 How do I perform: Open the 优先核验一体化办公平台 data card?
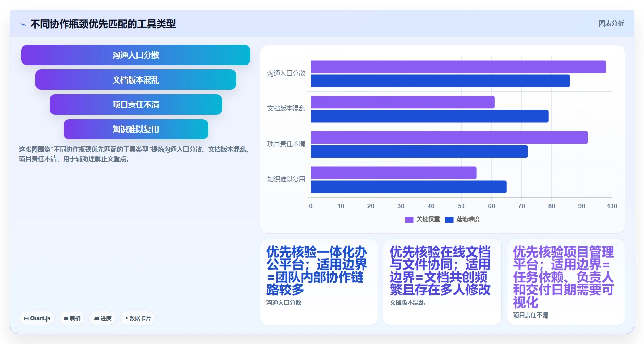[x=319, y=282]
